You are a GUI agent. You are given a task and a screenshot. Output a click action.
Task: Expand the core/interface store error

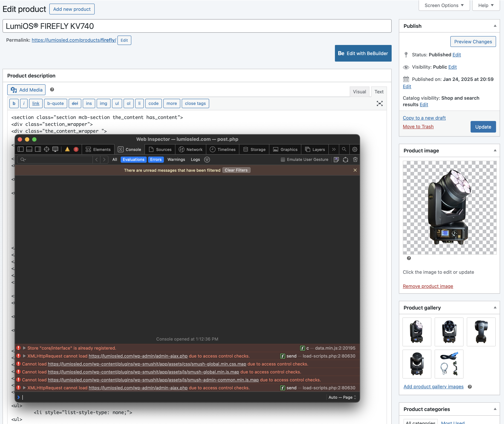tap(24, 348)
